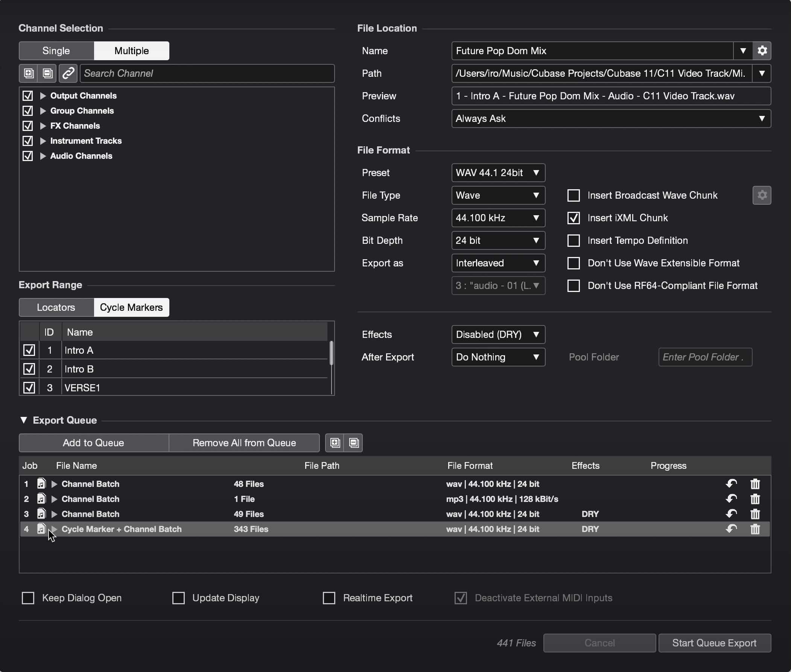Uncheck Instrument Tracks checkbox
791x672 pixels.
(x=28, y=141)
